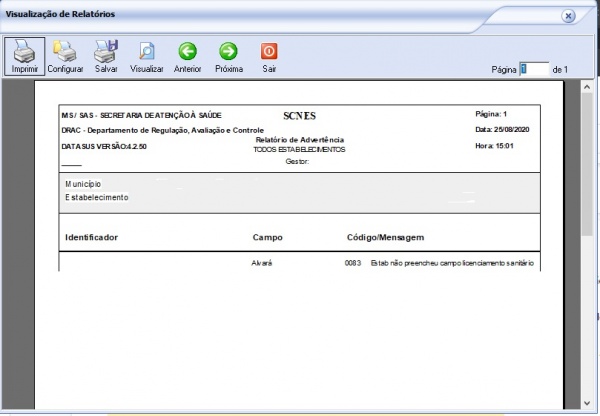Viewport: 600px width, 416px height.
Task: Click the Campo column header
Action: pos(270,238)
